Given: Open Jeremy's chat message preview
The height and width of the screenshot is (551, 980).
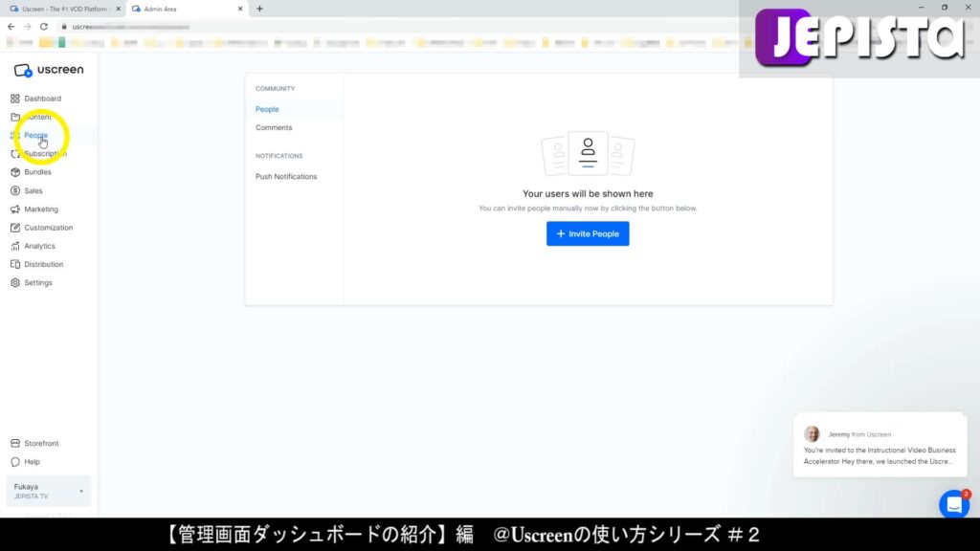Looking at the screenshot, I should 880,445.
